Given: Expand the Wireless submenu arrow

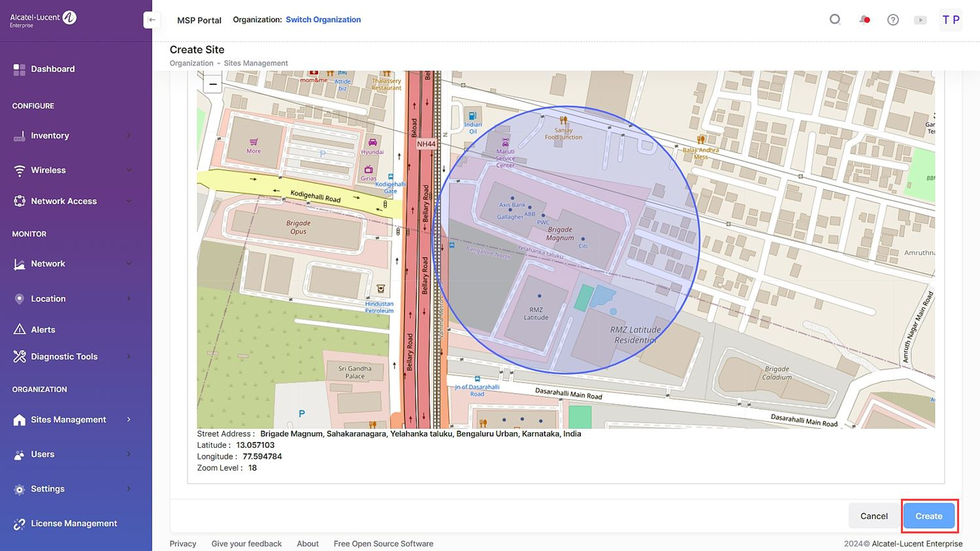Looking at the screenshot, I should tap(129, 170).
